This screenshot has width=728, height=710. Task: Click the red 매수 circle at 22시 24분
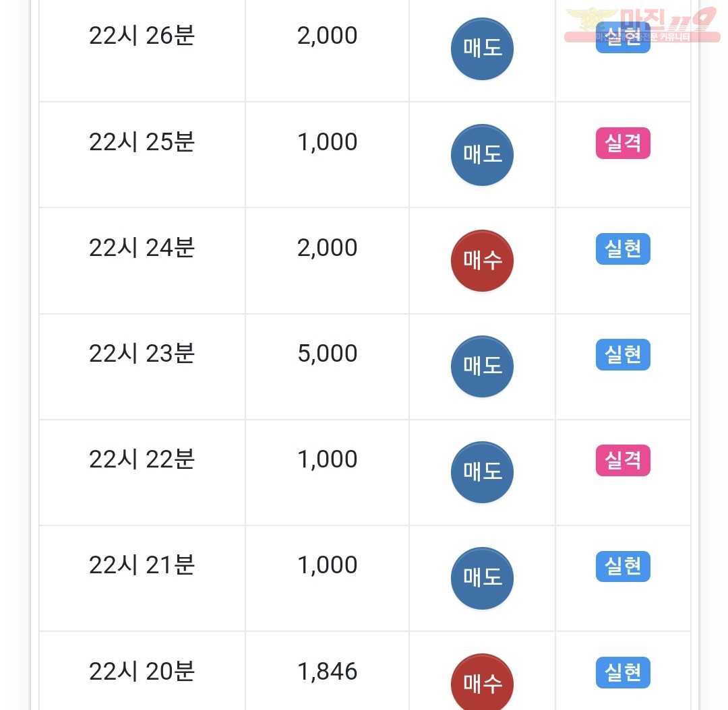pyautogui.click(x=482, y=261)
